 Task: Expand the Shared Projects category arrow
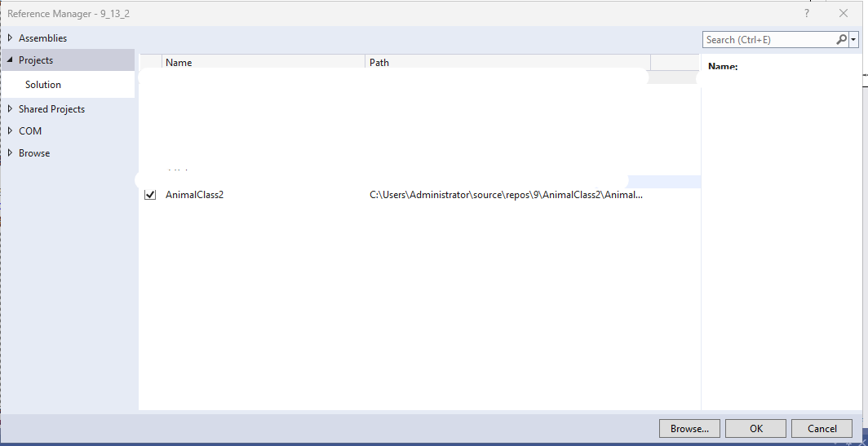click(x=10, y=109)
